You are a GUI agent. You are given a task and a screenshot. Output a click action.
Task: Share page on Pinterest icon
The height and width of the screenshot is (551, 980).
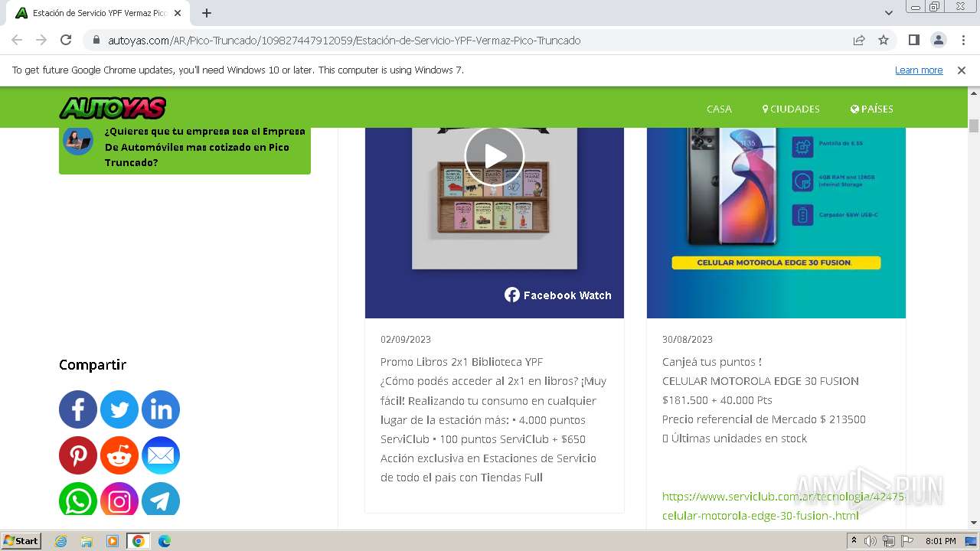tap(78, 455)
